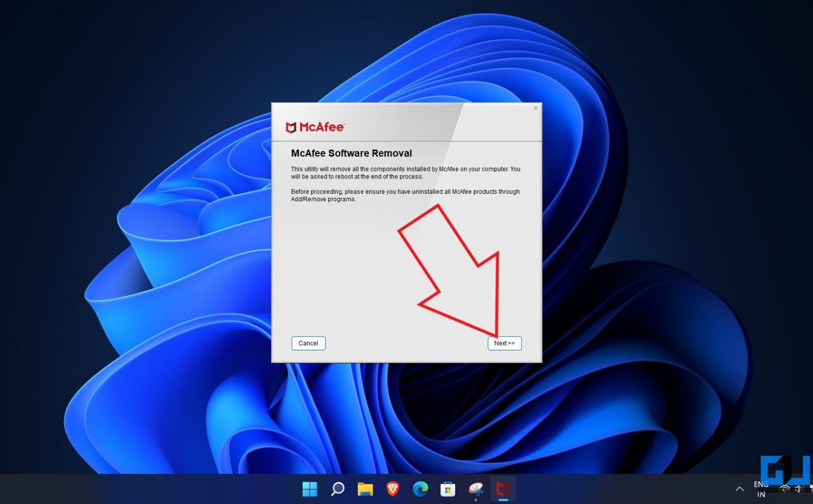Click the utility description paragraph
The image size is (813, 504).
[x=406, y=173]
